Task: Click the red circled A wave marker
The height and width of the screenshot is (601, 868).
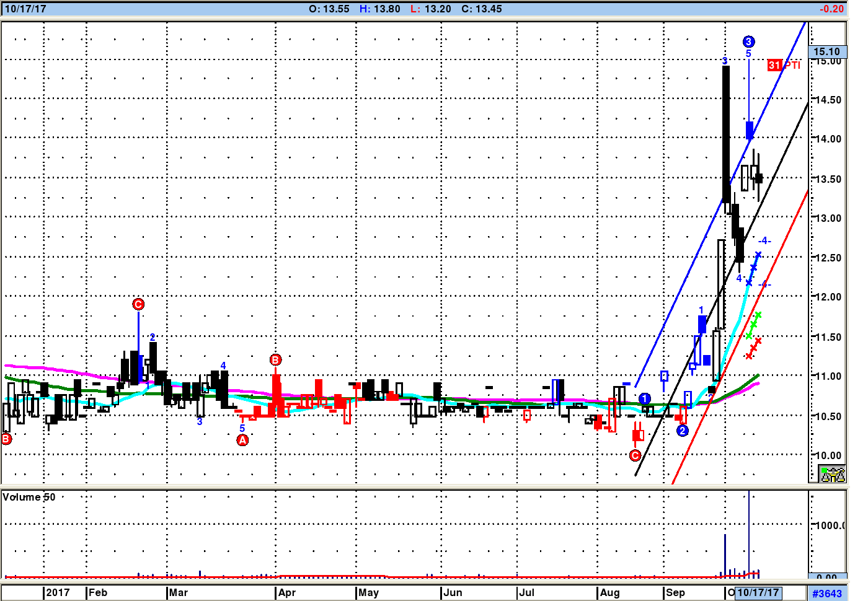Action: [x=242, y=440]
